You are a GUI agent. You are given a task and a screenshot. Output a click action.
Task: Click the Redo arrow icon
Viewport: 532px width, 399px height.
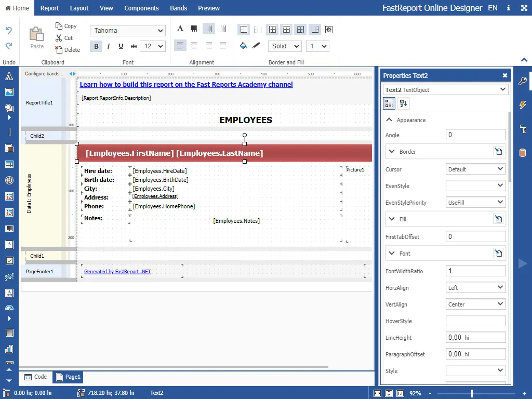click(9, 46)
